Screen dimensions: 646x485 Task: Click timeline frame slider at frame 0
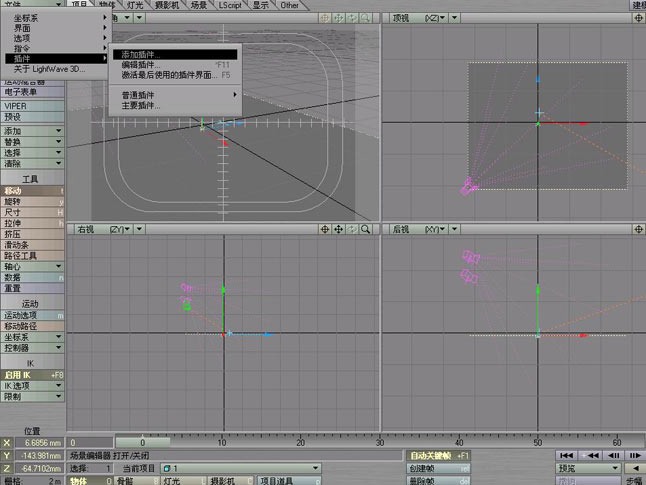[x=143, y=443]
